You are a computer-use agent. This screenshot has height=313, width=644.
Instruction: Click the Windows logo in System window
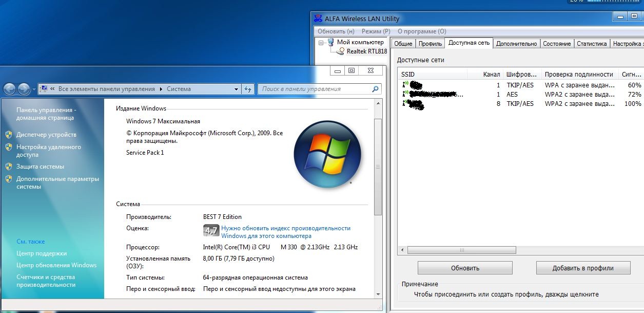(327, 154)
